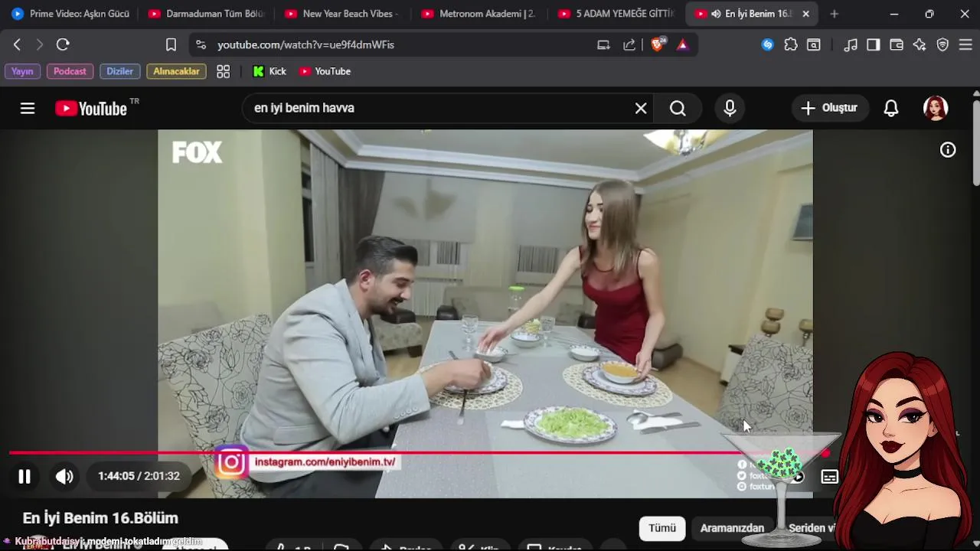Open a new browser tab

[834, 14]
